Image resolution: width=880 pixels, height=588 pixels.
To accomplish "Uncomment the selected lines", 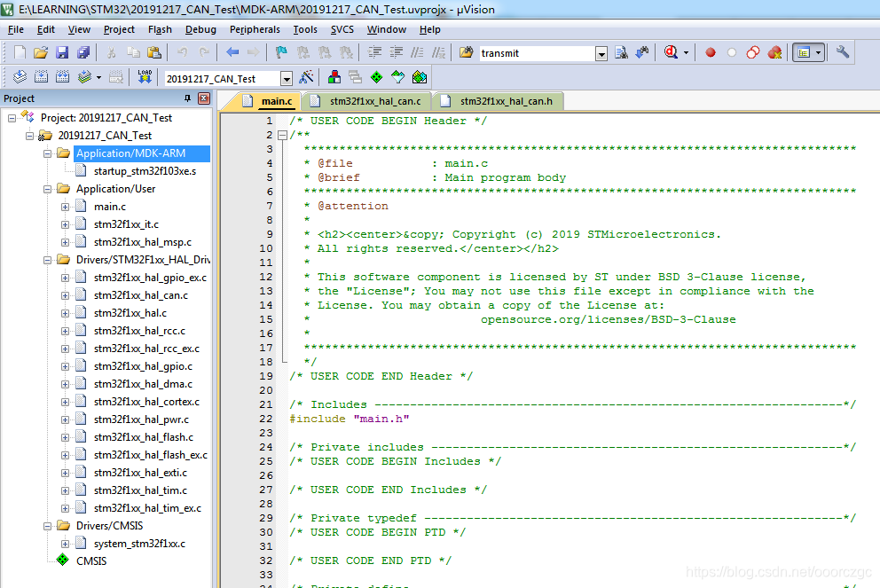I will pos(438,52).
